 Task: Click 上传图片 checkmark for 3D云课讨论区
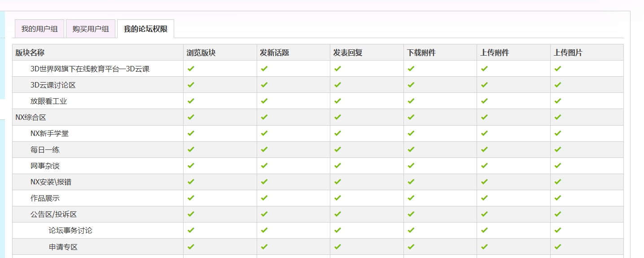pos(558,85)
